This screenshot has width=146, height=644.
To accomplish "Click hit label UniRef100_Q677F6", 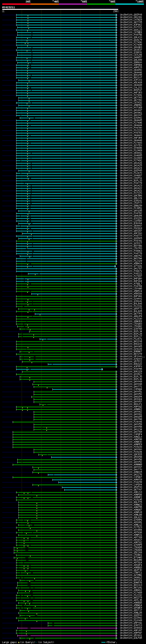I will (x=131, y=314).
